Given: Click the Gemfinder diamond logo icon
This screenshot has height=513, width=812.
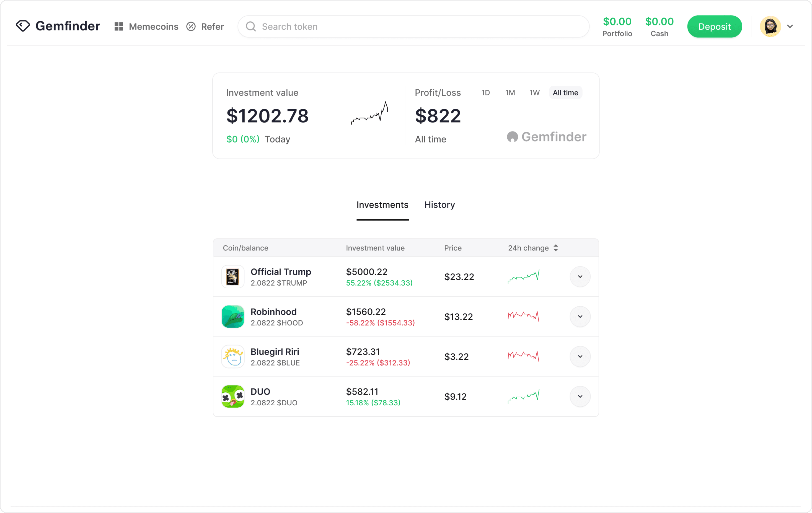Looking at the screenshot, I should coord(23,26).
